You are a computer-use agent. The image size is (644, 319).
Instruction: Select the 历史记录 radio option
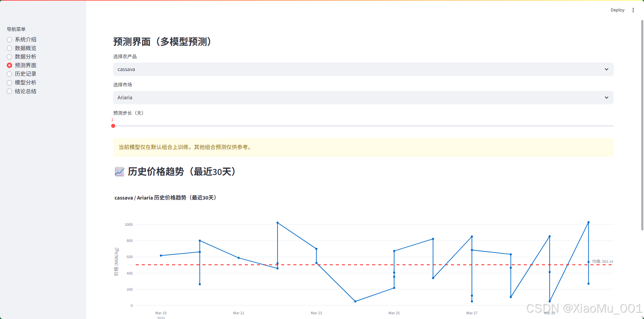click(22, 74)
